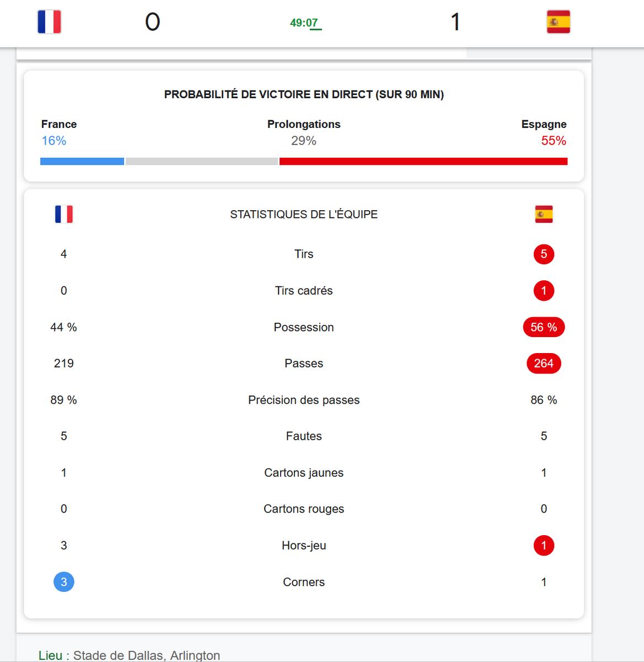644x662 pixels.
Task: Click Spain's red Hors-jeu badge
Action: click(544, 546)
